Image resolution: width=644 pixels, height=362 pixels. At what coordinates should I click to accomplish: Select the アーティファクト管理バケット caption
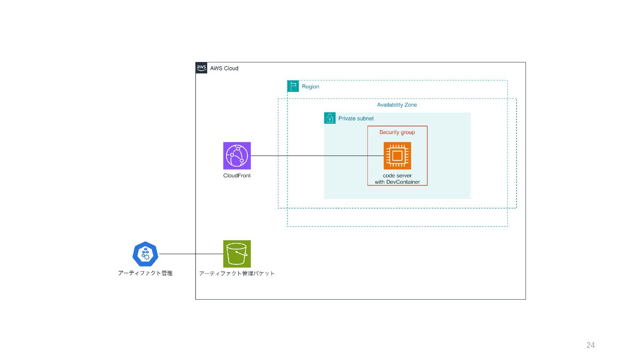[237, 274]
